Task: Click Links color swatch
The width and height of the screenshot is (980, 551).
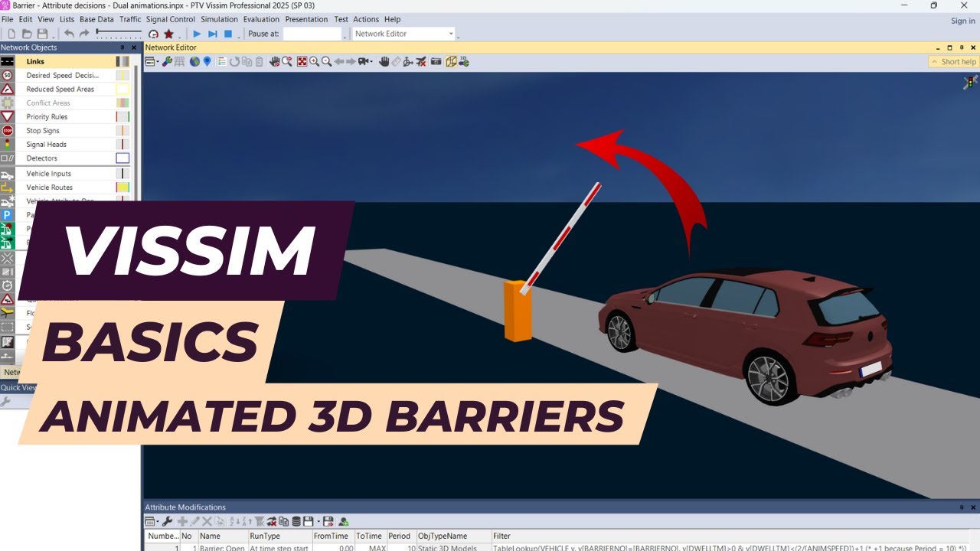Action: [x=122, y=61]
